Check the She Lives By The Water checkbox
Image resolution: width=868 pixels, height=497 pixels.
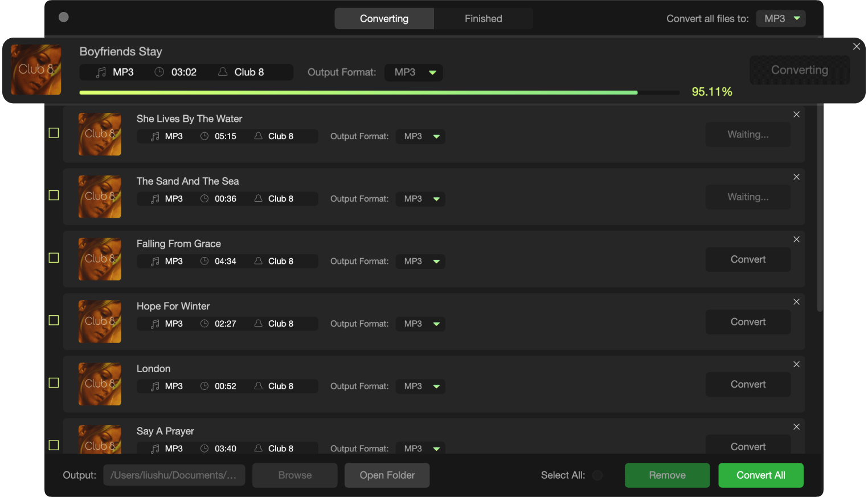(54, 133)
